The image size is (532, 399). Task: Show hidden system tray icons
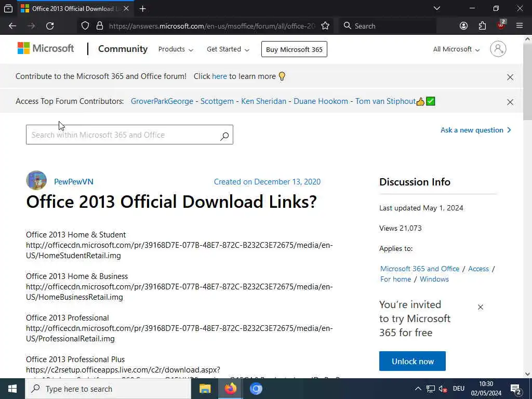(418, 389)
